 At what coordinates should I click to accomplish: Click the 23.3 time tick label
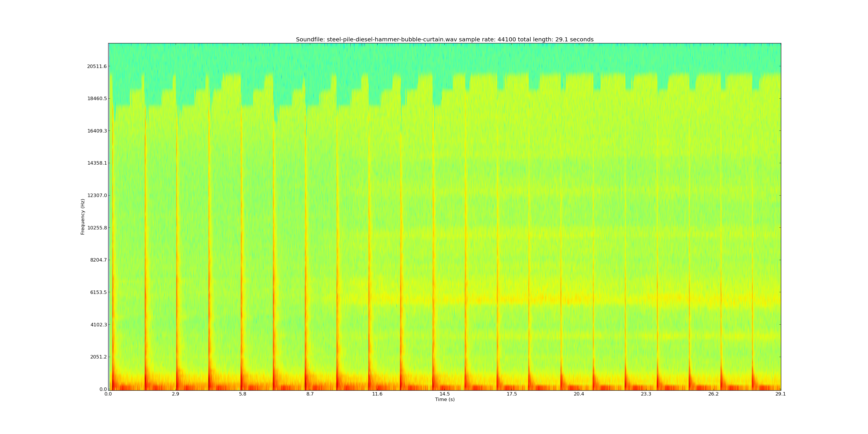[646, 394]
